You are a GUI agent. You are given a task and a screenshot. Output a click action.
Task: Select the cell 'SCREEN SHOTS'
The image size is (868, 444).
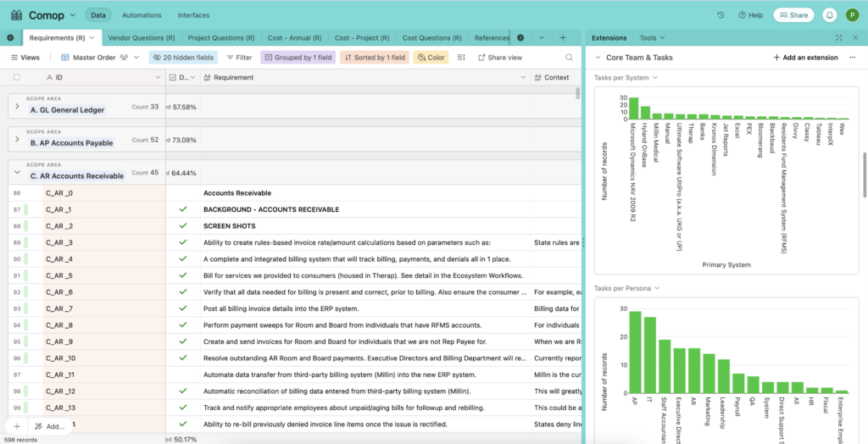[365, 226]
